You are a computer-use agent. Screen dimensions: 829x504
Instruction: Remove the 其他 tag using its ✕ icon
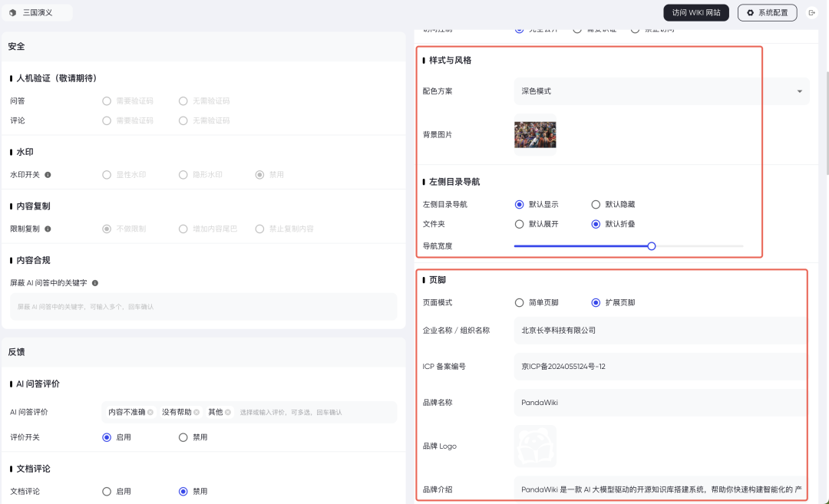(228, 411)
